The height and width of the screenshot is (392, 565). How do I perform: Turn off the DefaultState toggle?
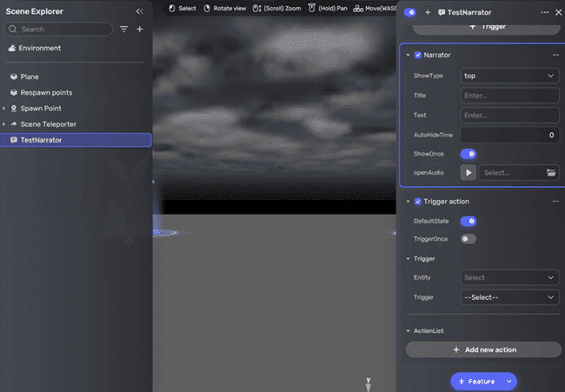tap(468, 221)
